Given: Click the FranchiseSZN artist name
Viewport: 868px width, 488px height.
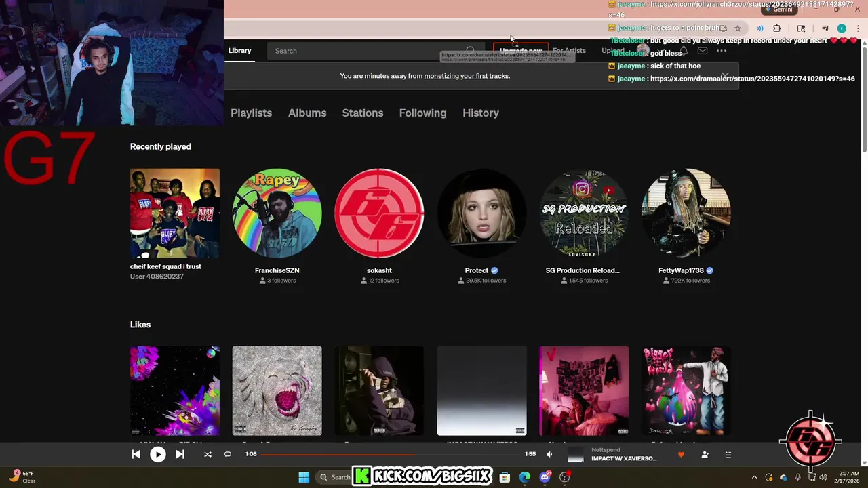Looking at the screenshot, I should [x=277, y=270].
